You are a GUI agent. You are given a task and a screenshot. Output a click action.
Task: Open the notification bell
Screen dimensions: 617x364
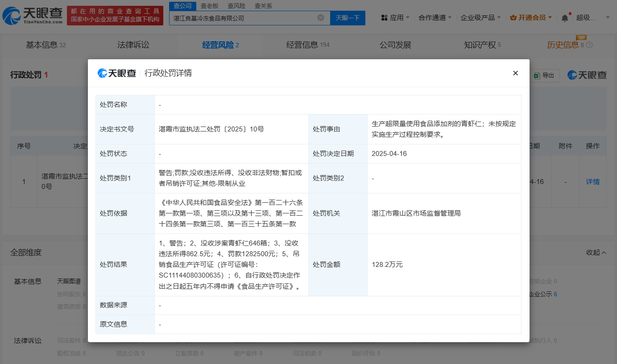[x=565, y=18]
